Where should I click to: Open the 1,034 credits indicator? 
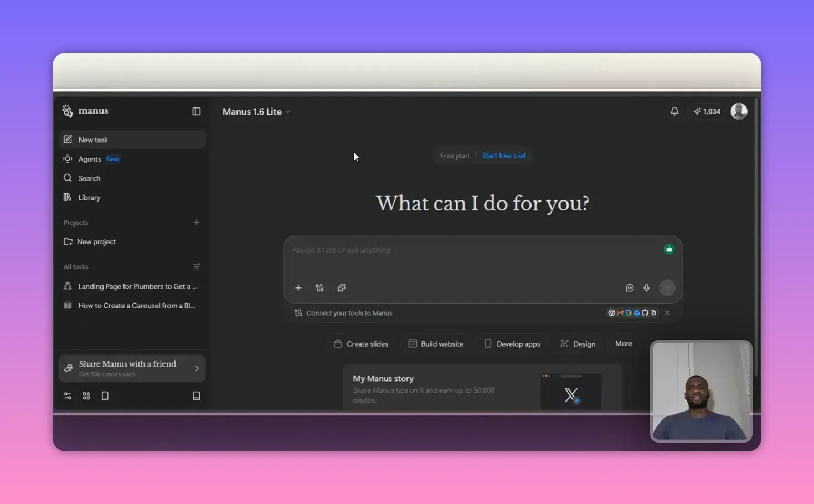click(707, 111)
